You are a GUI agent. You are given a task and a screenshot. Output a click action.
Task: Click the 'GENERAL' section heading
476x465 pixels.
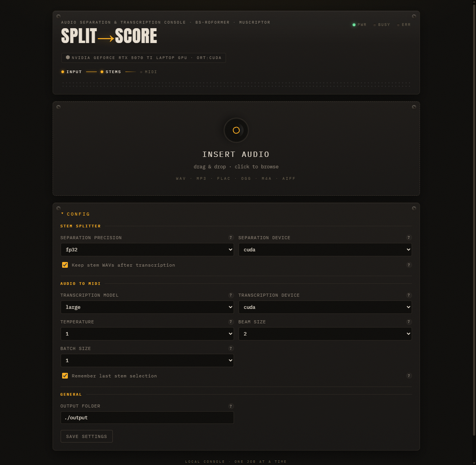[71, 395]
